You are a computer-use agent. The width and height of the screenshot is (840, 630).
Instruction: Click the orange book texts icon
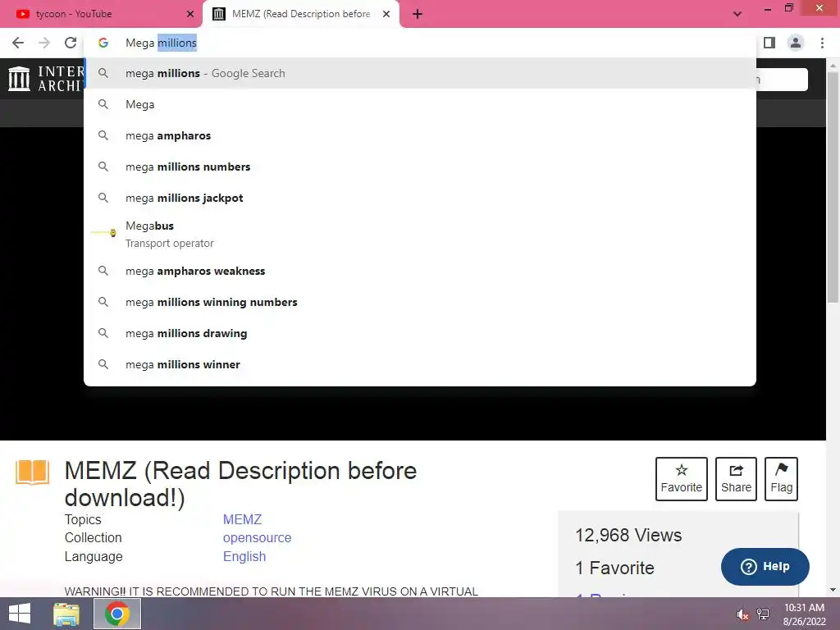(32, 472)
